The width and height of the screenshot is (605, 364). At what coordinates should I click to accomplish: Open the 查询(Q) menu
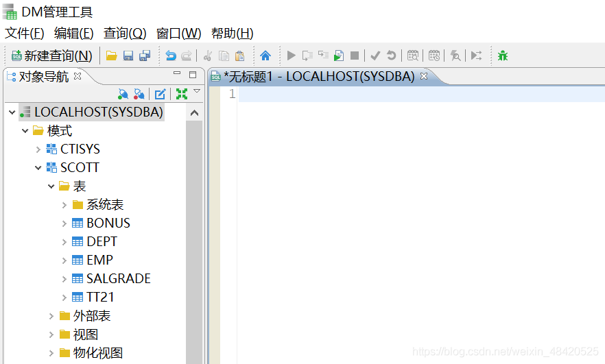pos(125,34)
